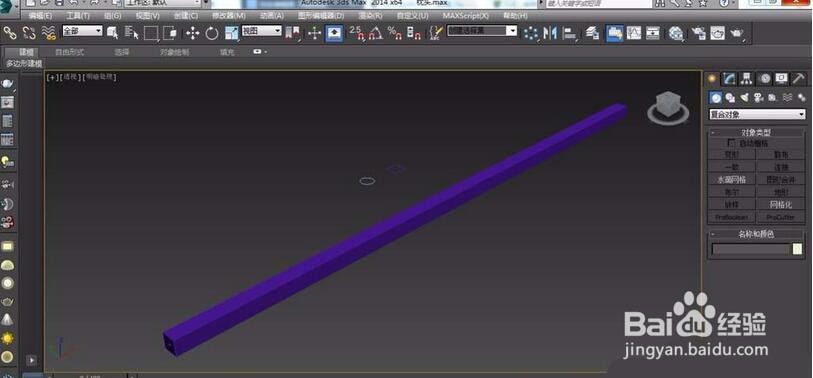Toggle Window/Crossing selection mode
The width and height of the screenshot is (813, 378).
click(x=170, y=33)
